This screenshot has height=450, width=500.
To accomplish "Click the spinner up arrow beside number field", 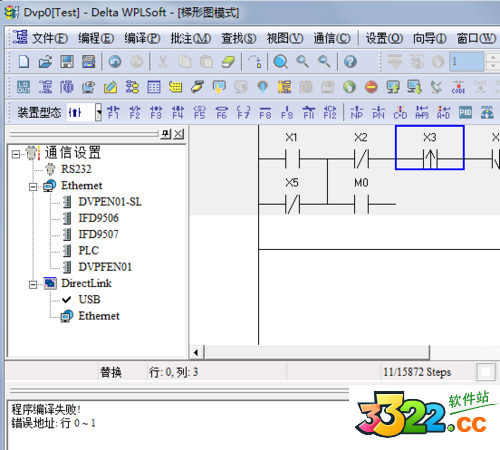I will tap(493, 58).
